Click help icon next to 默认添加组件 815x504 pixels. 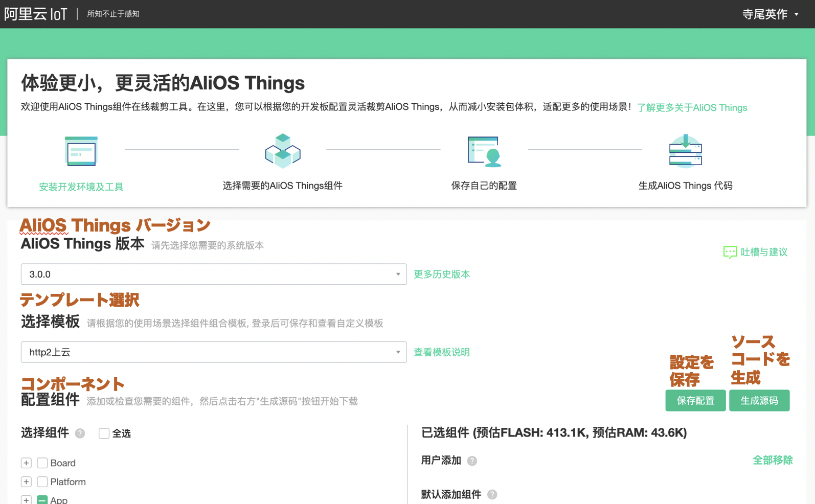click(x=492, y=494)
